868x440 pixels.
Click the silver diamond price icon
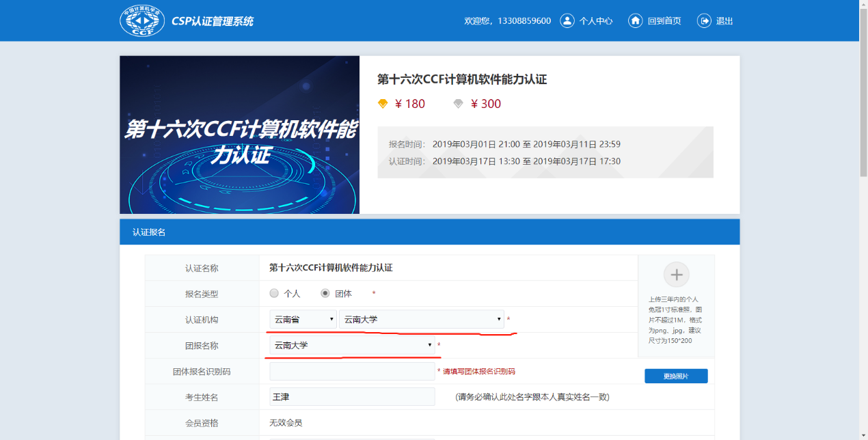pos(458,104)
